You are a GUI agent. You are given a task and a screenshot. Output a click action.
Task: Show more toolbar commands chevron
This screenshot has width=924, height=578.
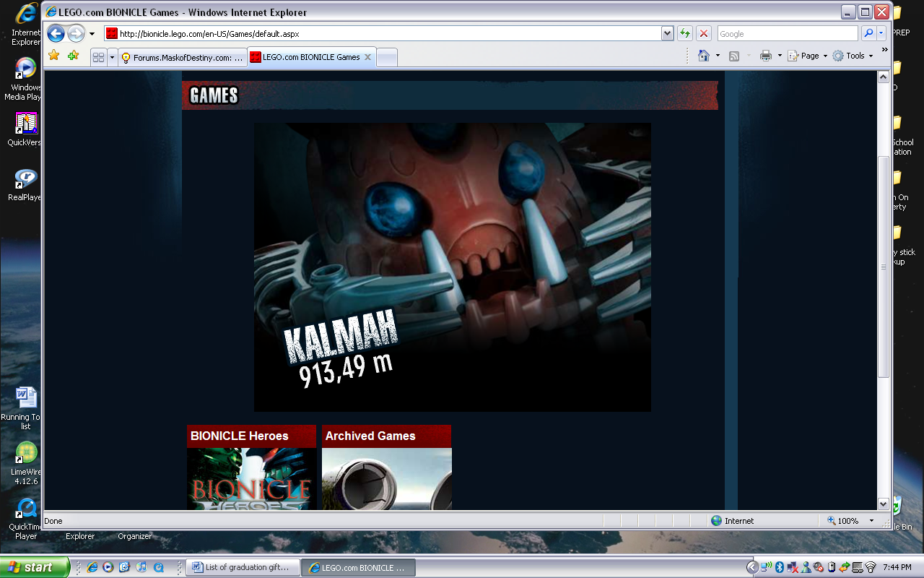884,50
